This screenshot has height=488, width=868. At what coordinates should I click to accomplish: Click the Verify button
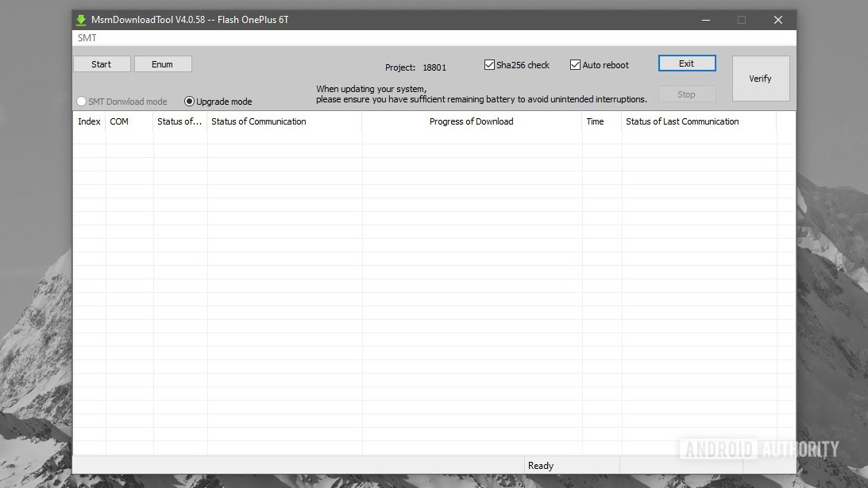pos(761,79)
